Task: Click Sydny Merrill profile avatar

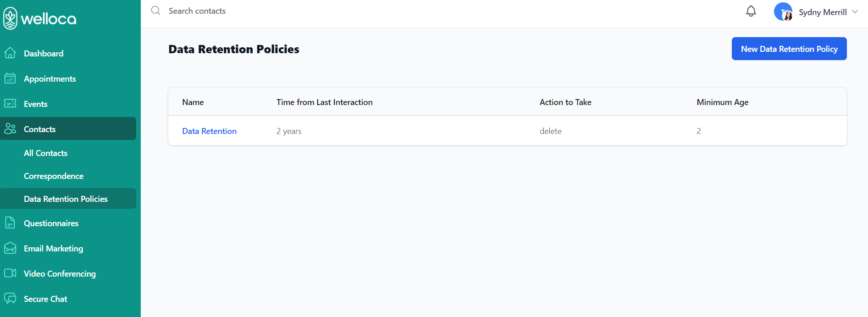Action: 783,12
